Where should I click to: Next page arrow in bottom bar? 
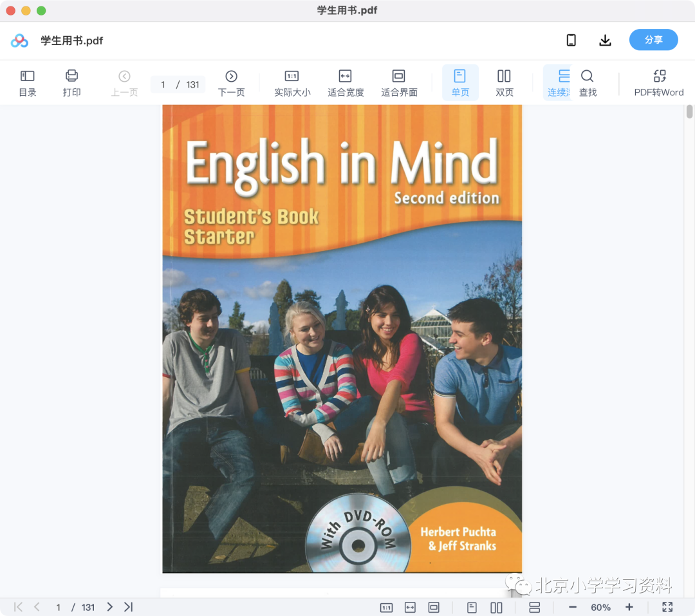[109, 607]
